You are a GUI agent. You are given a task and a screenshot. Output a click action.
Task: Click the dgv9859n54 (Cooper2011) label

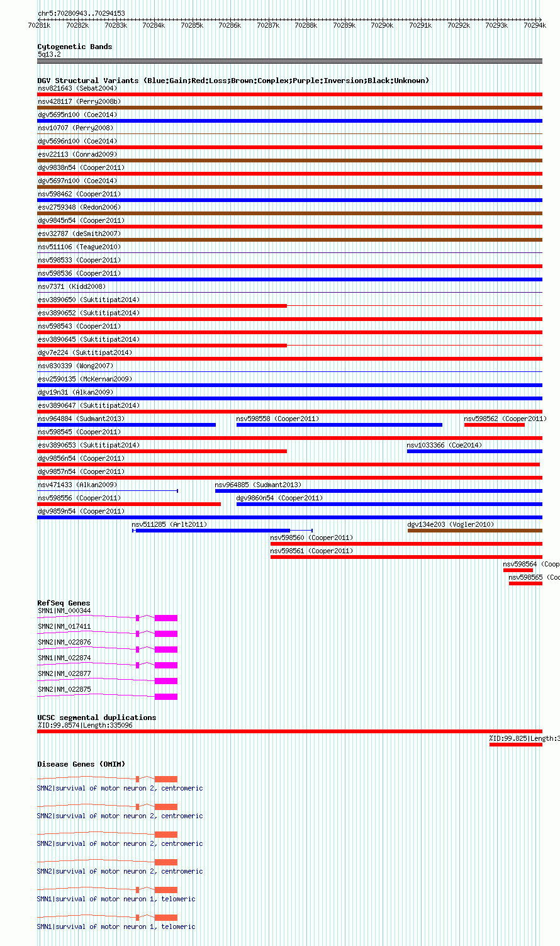(81, 512)
